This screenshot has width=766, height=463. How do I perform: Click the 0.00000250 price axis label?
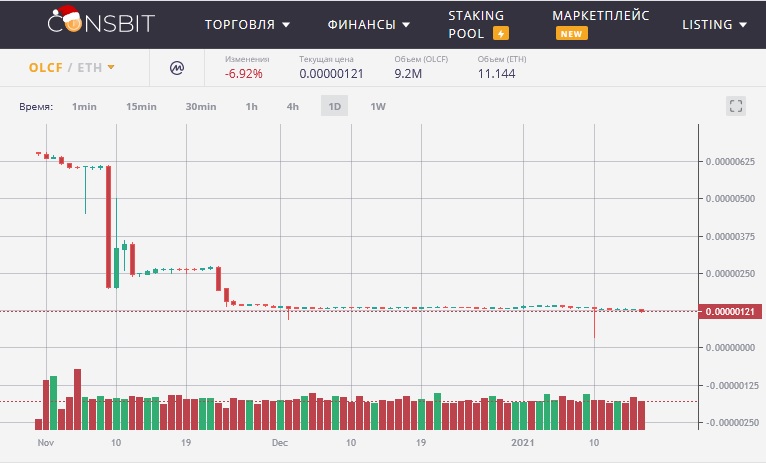pyautogui.click(x=730, y=274)
